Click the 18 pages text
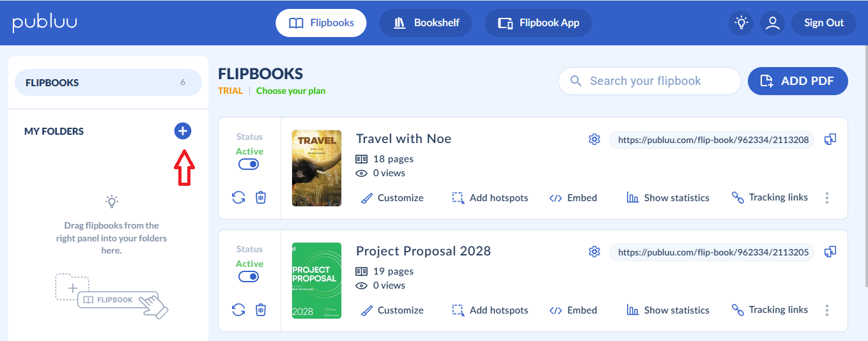This screenshot has width=868, height=341. coord(393,158)
